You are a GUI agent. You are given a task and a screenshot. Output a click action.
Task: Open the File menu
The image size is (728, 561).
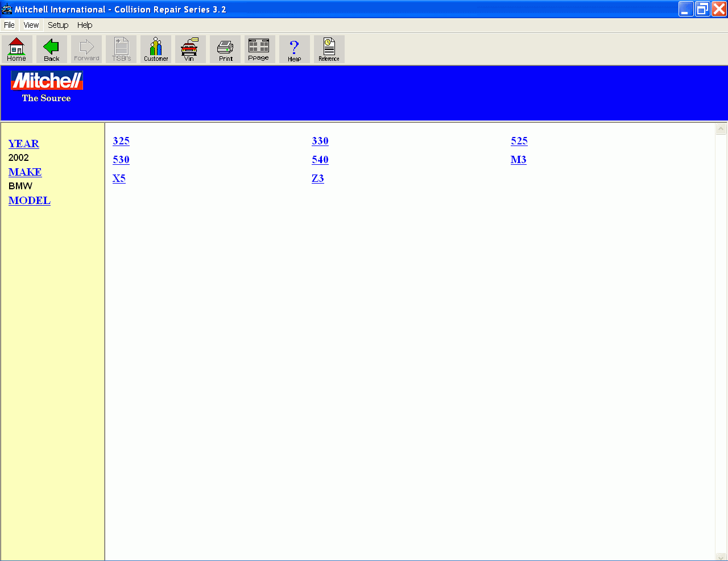[x=9, y=25]
